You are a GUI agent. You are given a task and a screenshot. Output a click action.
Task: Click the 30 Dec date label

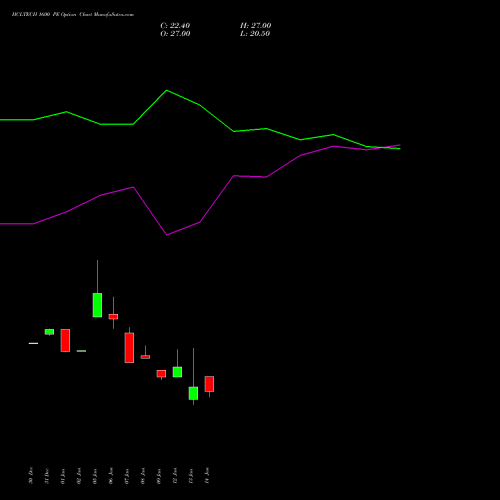pos(31,475)
